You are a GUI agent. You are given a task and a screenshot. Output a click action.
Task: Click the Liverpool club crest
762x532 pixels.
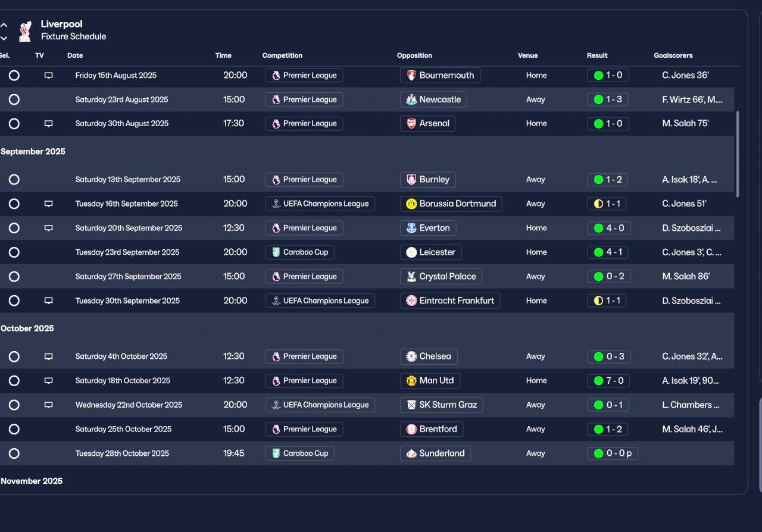click(24, 32)
